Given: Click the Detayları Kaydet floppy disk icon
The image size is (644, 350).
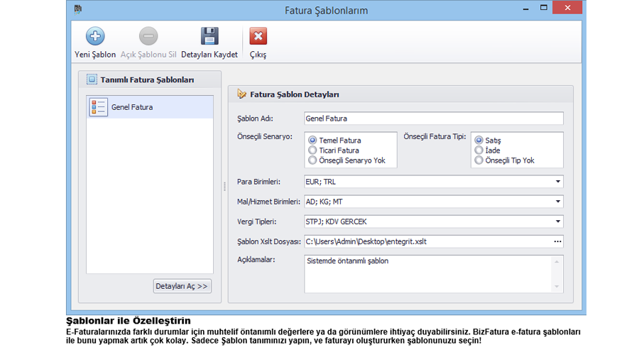Looking at the screenshot, I should point(209,36).
